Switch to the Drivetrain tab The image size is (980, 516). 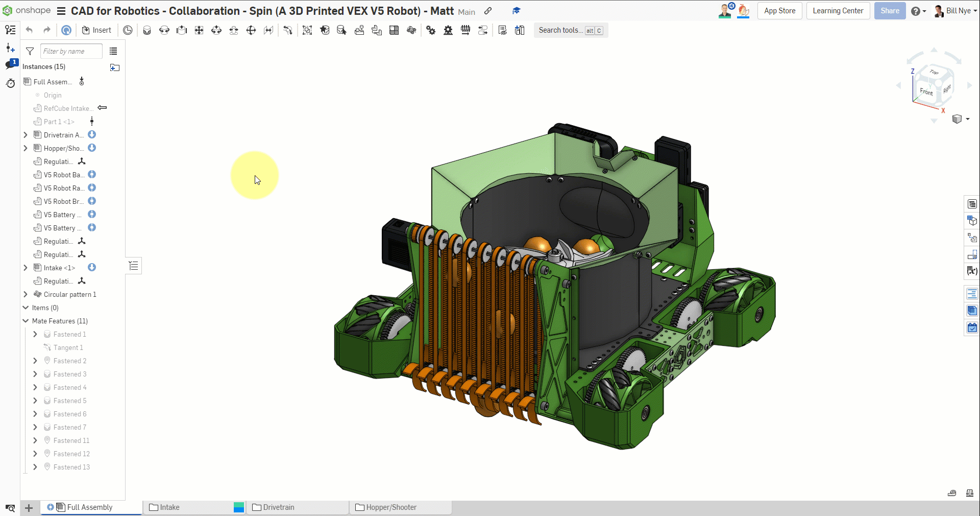pos(279,507)
